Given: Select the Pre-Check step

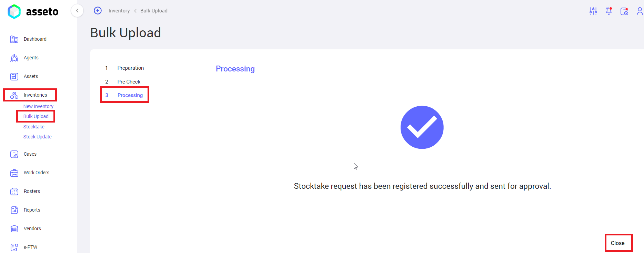Looking at the screenshot, I should 129,82.
